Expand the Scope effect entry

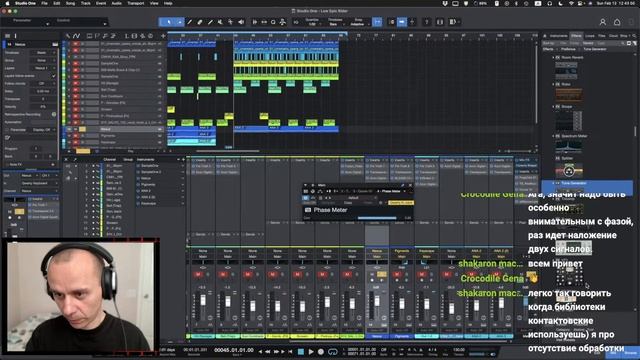click(553, 107)
